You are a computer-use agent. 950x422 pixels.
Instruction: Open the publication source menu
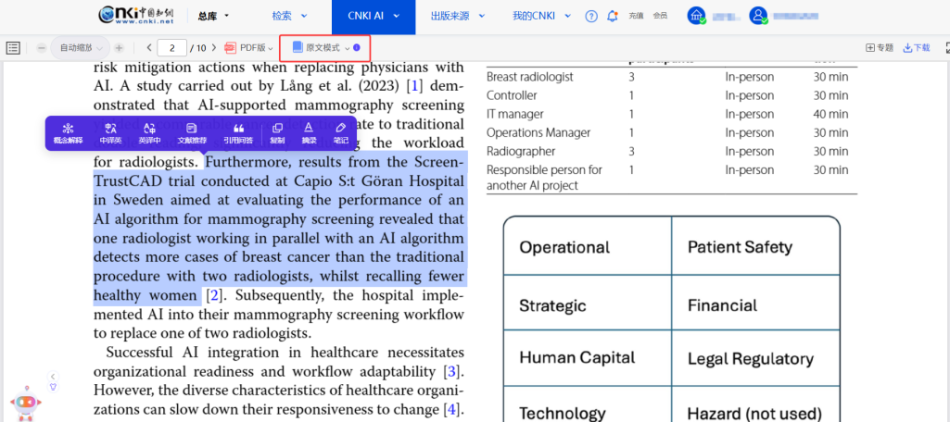455,16
